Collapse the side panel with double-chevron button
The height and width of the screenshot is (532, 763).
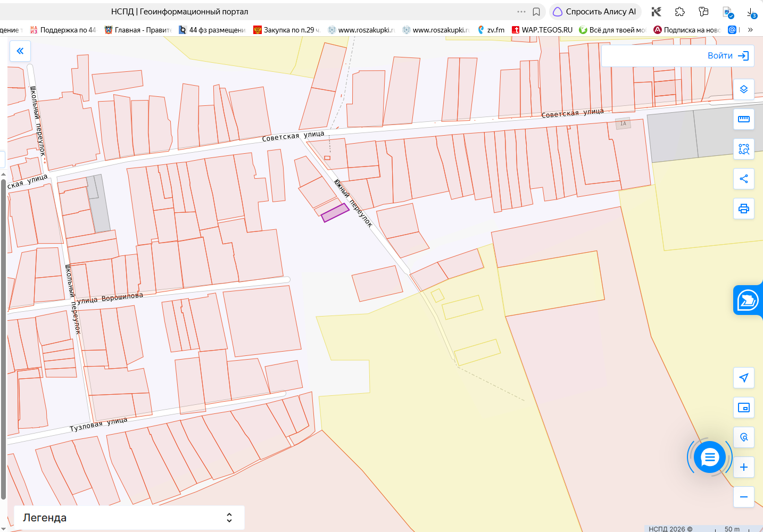(20, 51)
